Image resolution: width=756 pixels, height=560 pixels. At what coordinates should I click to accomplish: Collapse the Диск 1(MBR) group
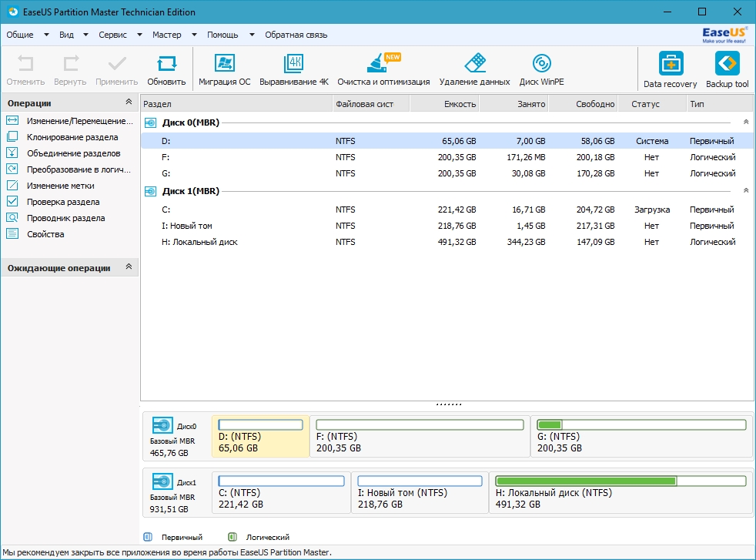click(x=745, y=190)
